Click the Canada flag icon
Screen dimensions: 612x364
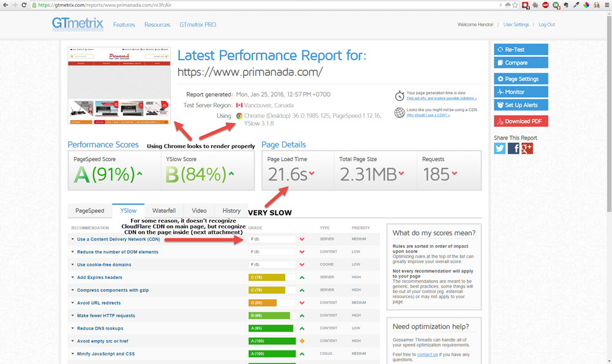click(239, 105)
